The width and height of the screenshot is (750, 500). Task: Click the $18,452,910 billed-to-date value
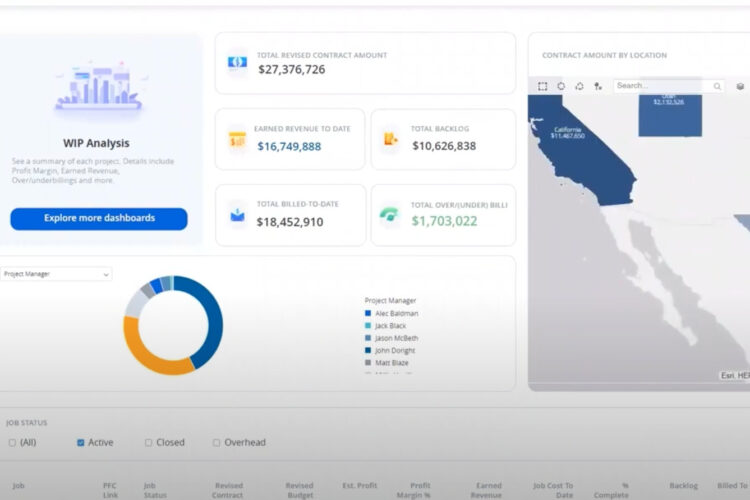point(290,222)
